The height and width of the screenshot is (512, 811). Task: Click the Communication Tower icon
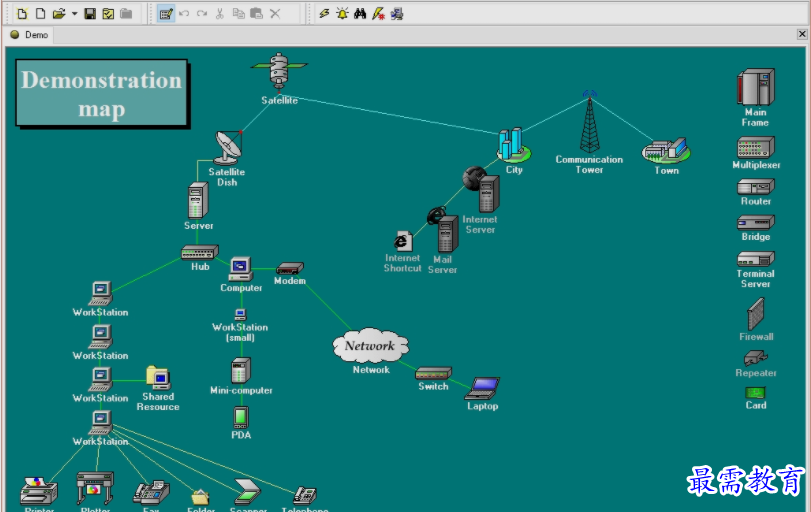(x=589, y=122)
